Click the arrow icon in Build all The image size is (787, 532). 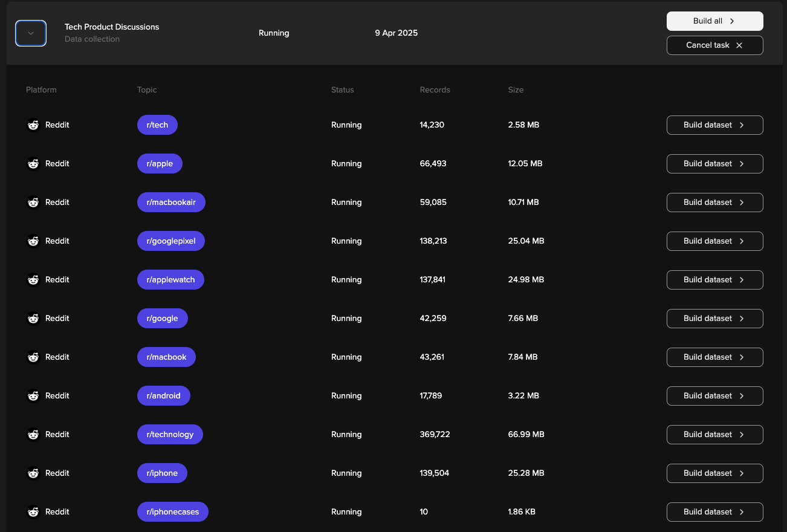click(x=732, y=21)
